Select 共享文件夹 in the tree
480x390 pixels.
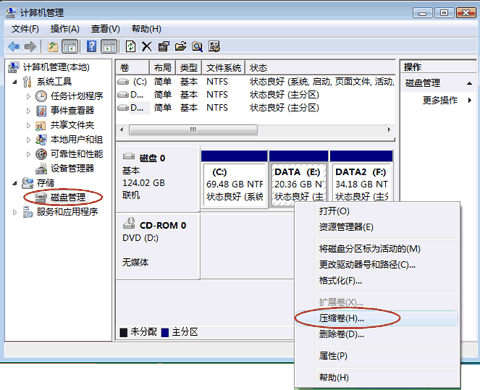coord(72,125)
